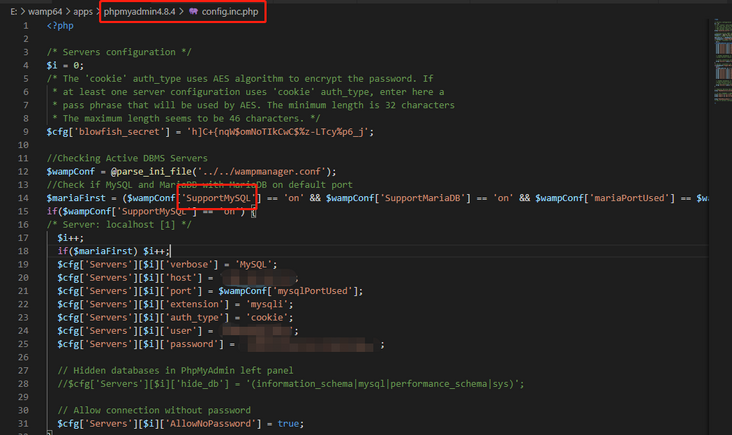This screenshot has width=732, height=435.
Task: Click the '$mariaFirst' variable on line 14
Action: tap(76, 198)
